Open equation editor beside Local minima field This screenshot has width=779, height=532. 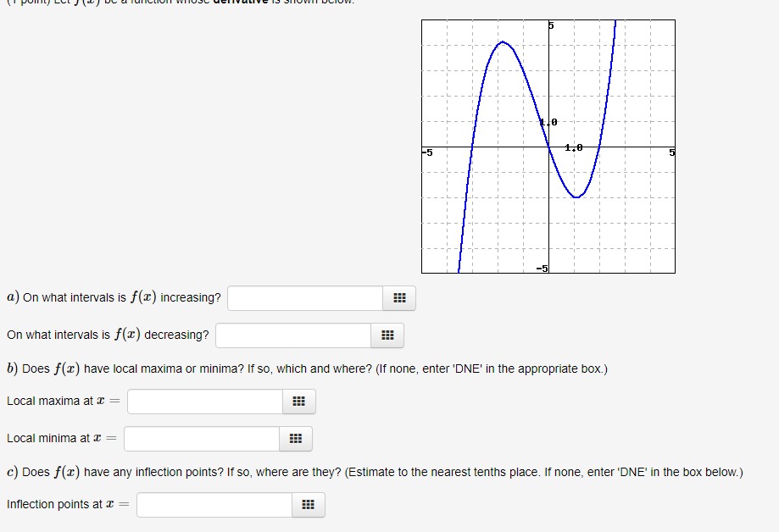[x=294, y=439]
